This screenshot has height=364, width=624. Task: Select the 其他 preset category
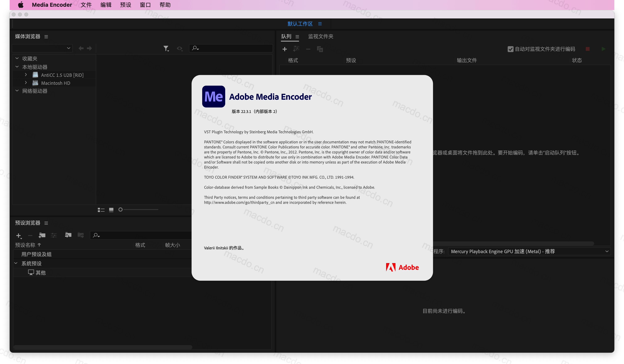click(41, 273)
